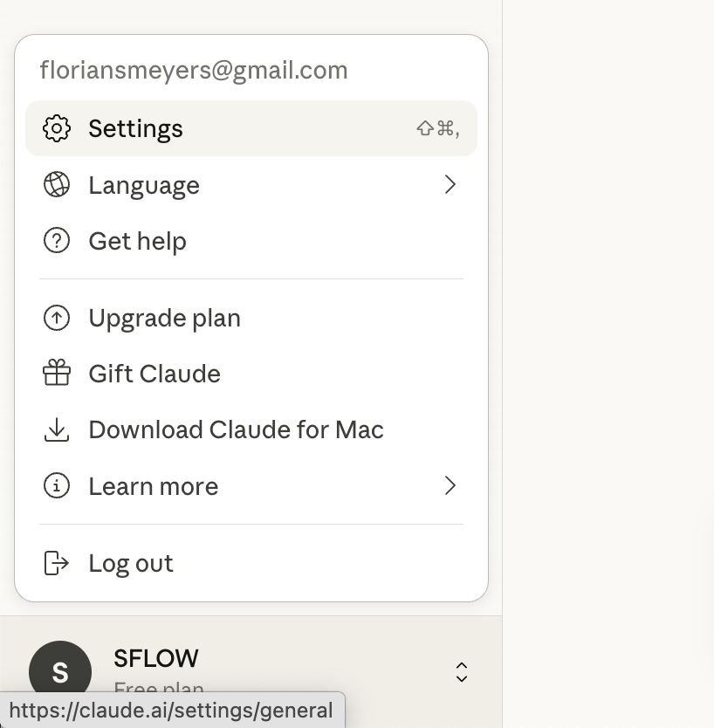Screen dimensions: 714x728
Task: Click the globe icon next to Language
Action: point(56,184)
